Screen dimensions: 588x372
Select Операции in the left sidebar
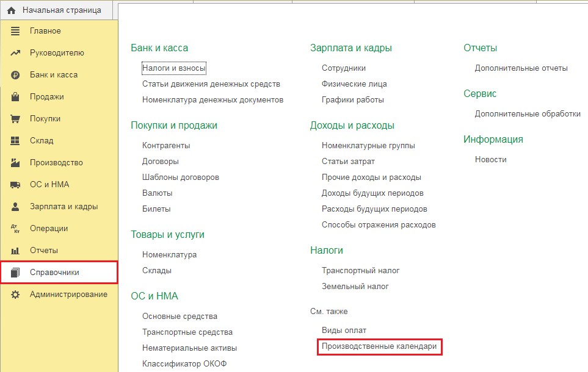tap(49, 229)
